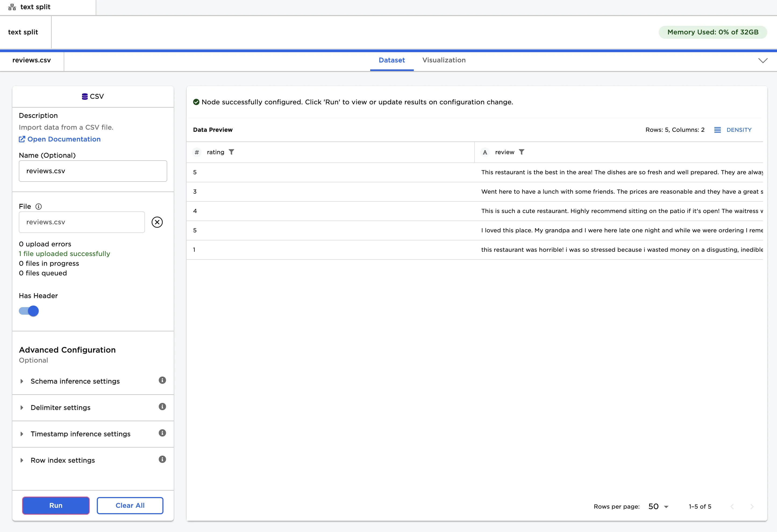Click the review column filter icon
777x532 pixels.
(x=521, y=152)
